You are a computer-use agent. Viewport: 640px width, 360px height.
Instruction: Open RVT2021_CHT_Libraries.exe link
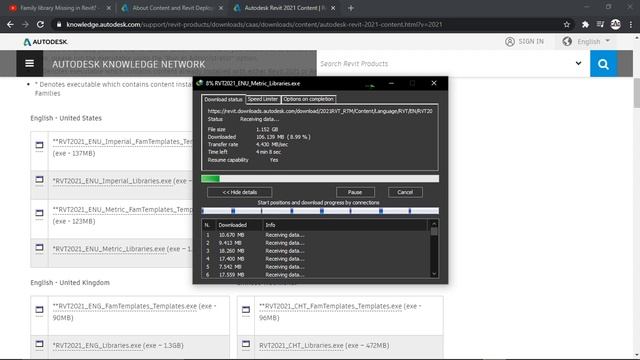point(301,345)
